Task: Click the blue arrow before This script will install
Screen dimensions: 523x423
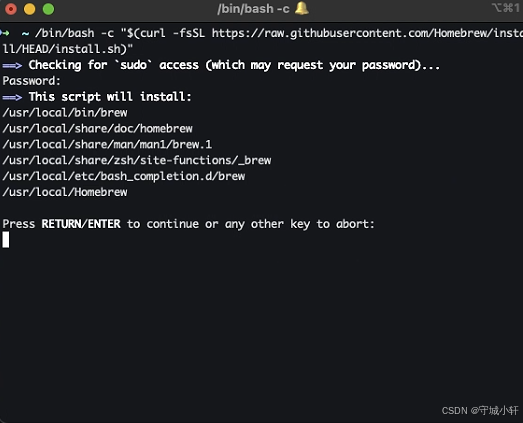Action: click(12, 97)
